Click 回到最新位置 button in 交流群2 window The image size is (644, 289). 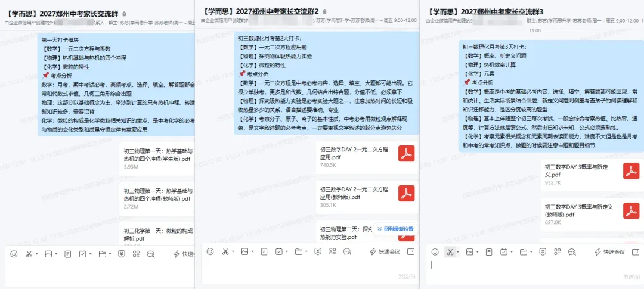coord(395,229)
